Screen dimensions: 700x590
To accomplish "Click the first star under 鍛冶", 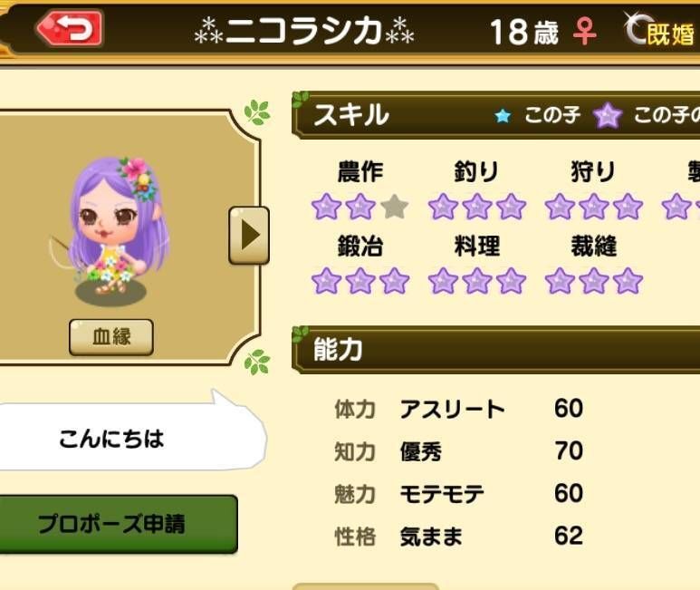I will point(326,281).
